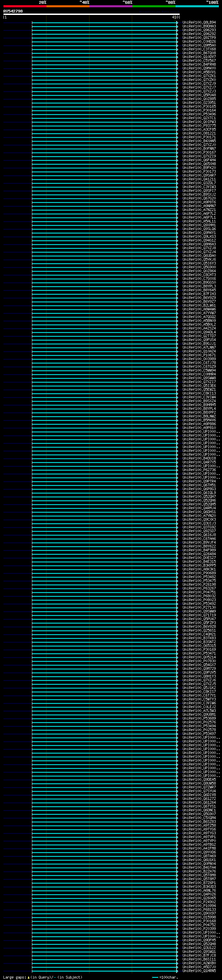Open hit UniRef100_Q96292
The width and height of the screenshot is (222, 980).
[x=199, y=34]
